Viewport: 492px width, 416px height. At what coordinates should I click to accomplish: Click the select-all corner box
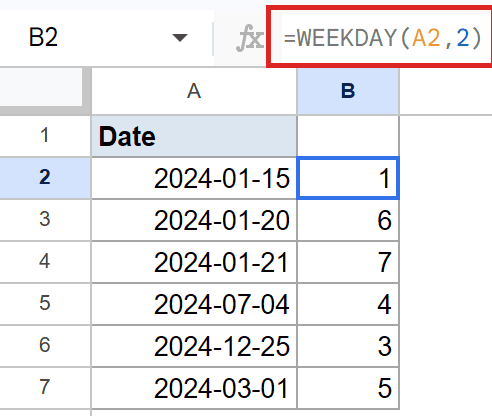coord(45,91)
